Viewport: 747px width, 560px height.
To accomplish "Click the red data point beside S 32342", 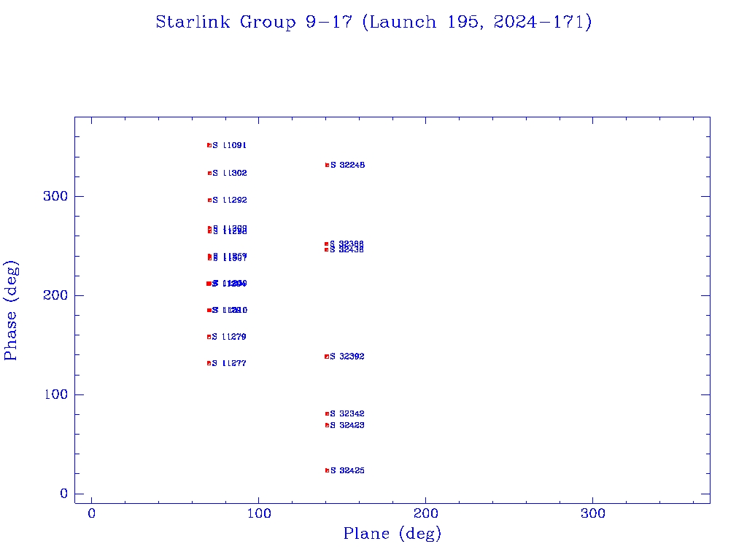I will pos(328,414).
